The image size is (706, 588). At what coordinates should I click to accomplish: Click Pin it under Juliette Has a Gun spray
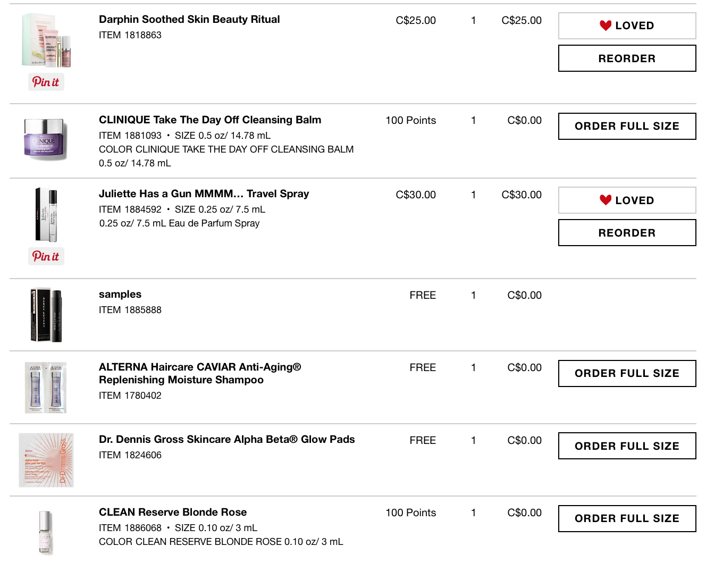46,256
